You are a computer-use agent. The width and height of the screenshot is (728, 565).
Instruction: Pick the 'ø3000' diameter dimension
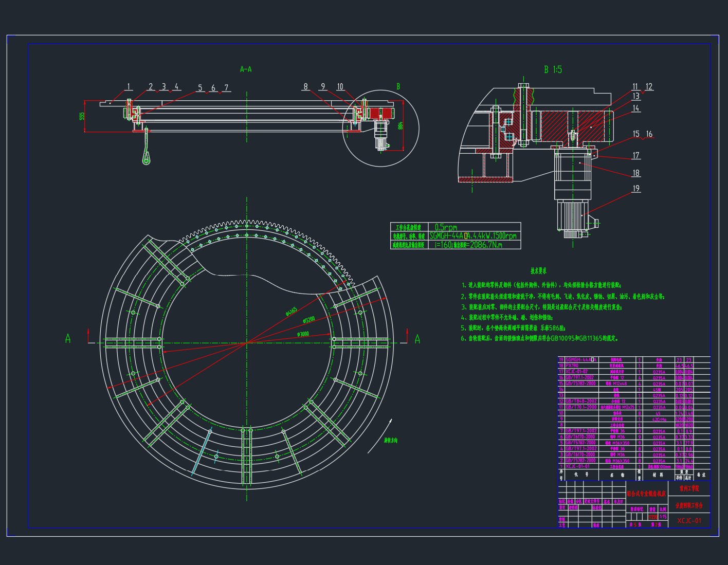[x=303, y=334]
